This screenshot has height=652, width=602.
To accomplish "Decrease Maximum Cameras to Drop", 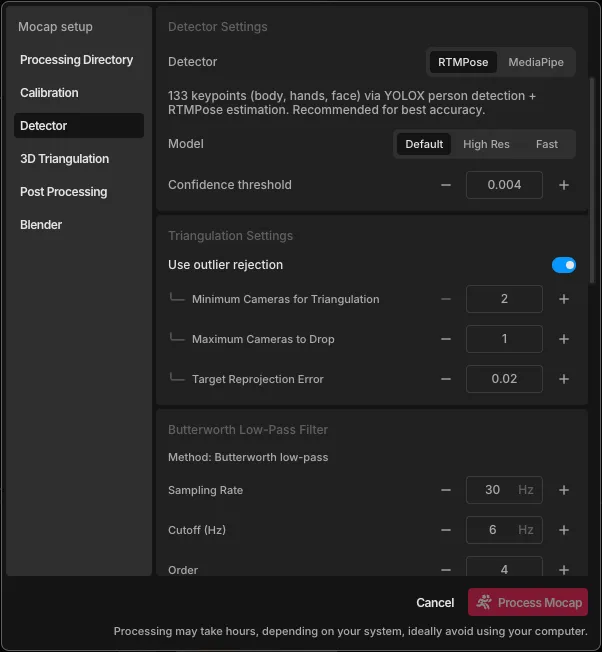I will (446, 339).
